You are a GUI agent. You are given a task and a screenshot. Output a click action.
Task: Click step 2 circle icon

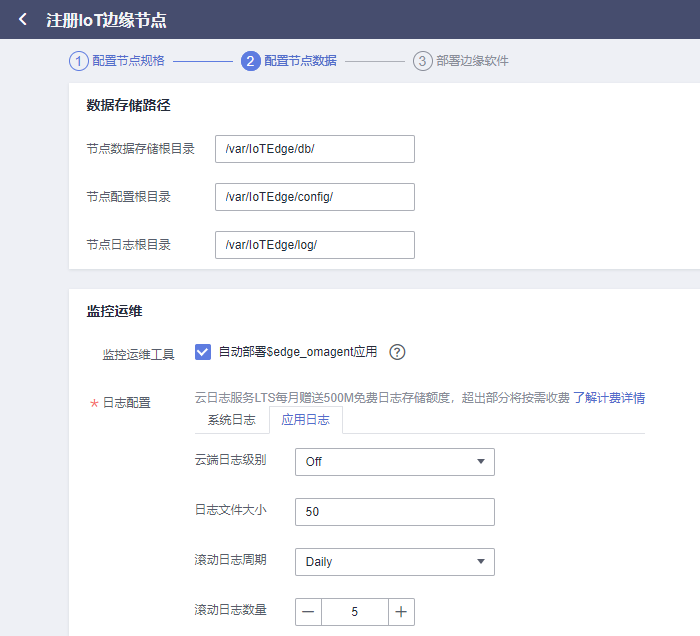250,61
